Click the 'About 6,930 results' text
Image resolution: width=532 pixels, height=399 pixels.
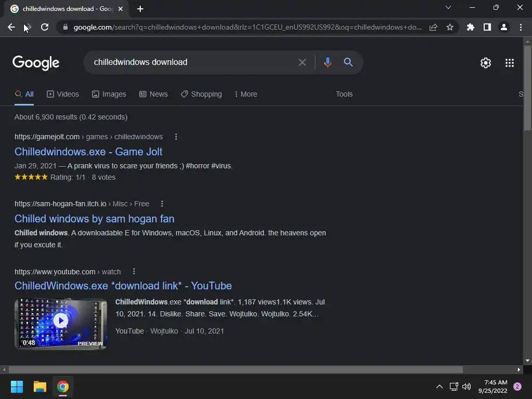pos(71,117)
